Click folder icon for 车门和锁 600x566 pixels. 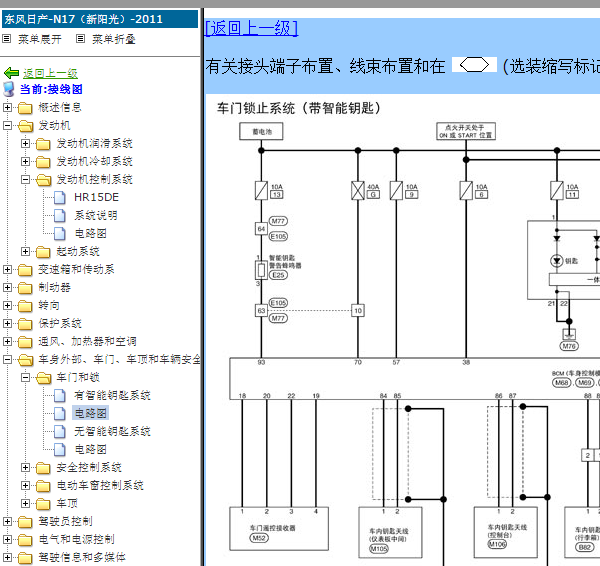(x=44, y=378)
